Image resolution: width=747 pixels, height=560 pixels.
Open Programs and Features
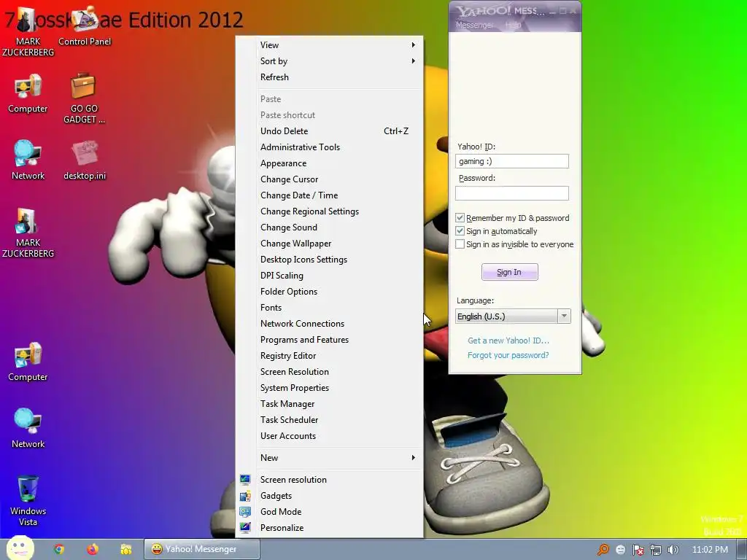tap(329, 340)
